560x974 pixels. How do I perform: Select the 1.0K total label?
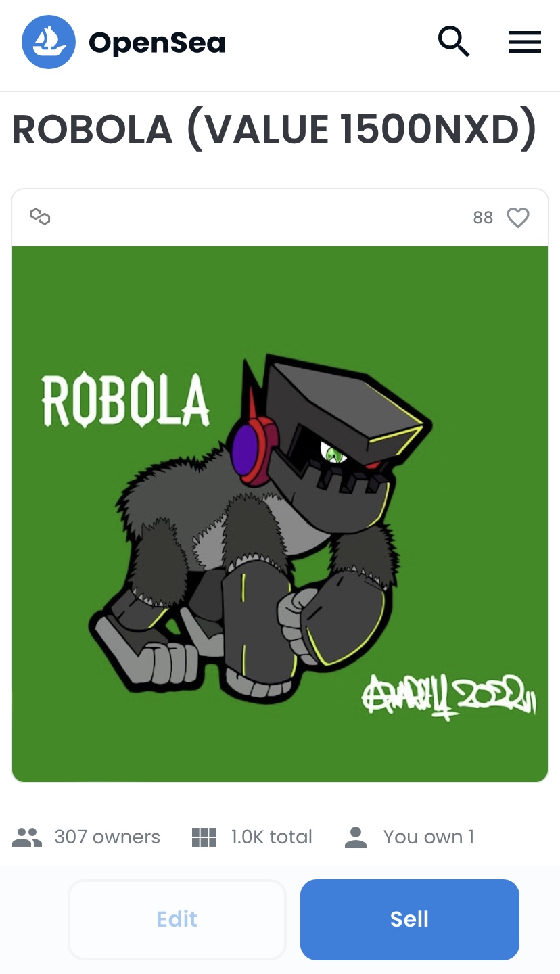coord(271,837)
